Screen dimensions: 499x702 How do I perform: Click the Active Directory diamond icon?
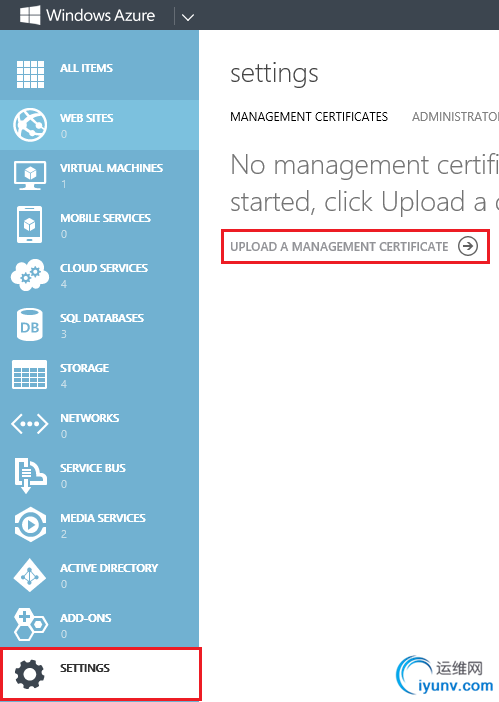pyautogui.click(x=30, y=575)
